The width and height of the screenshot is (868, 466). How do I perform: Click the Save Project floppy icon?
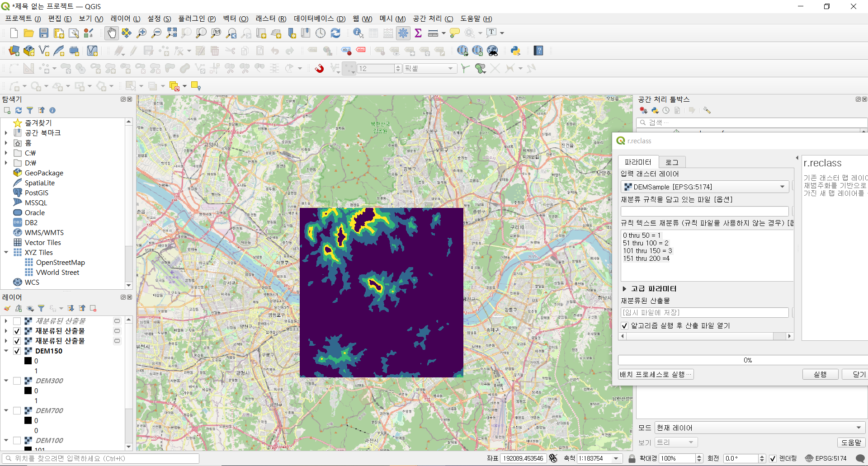(x=44, y=33)
